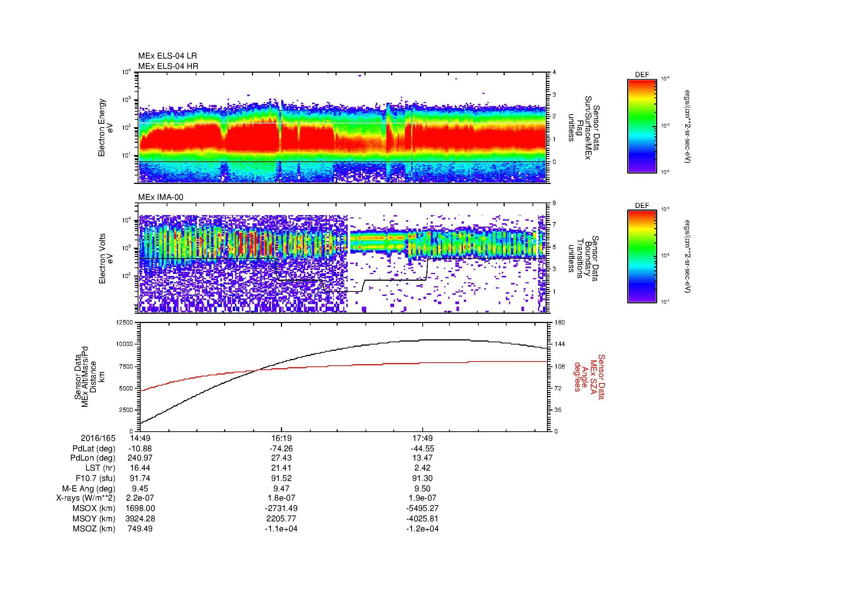Click the LST value '2.42'
Screen dimensions: 868x613
423,468
